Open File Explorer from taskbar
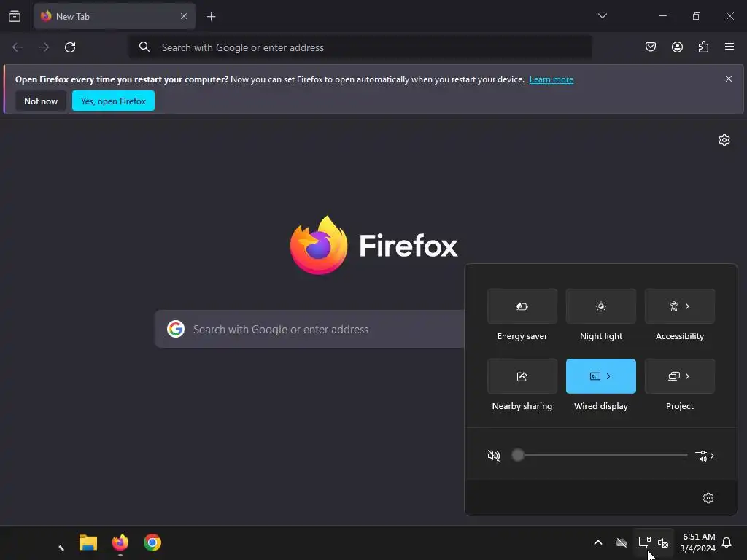The width and height of the screenshot is (747, 560). (x=88, y=542)
